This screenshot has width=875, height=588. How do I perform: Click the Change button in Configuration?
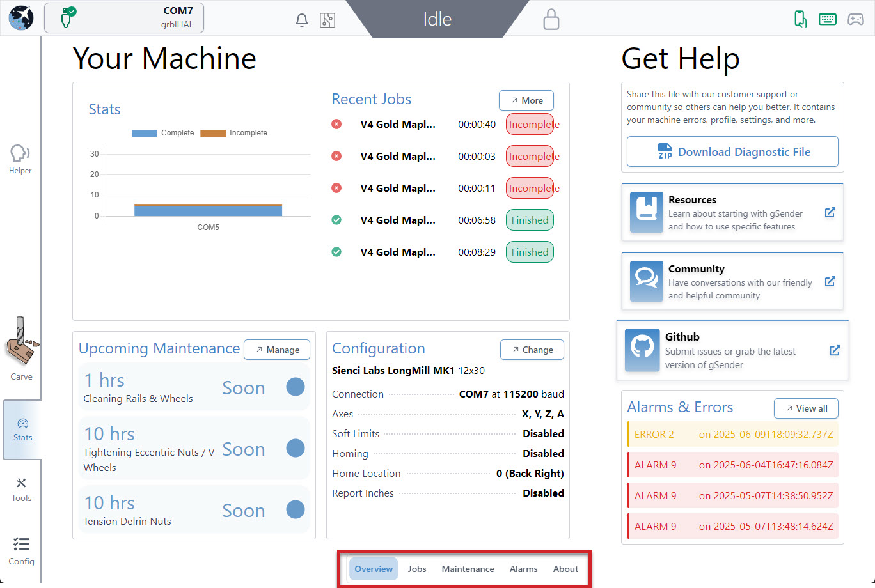[532, 350]
